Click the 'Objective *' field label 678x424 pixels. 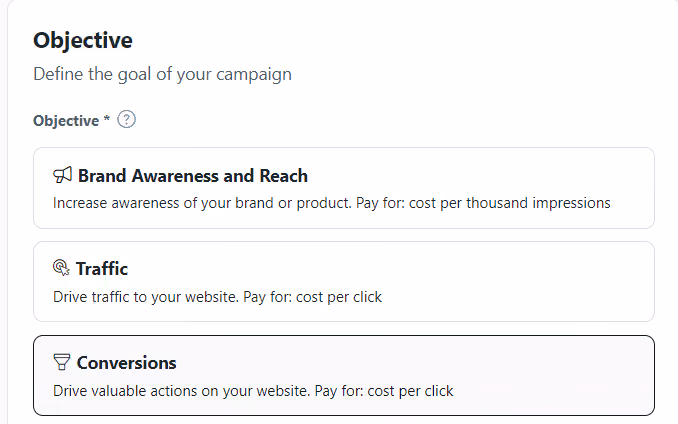click(71, 121)
